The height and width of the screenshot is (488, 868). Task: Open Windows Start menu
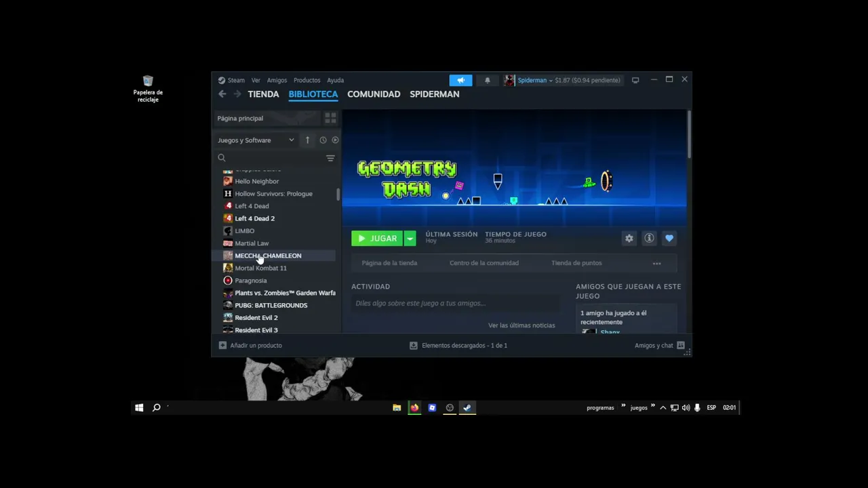[139, 407]
